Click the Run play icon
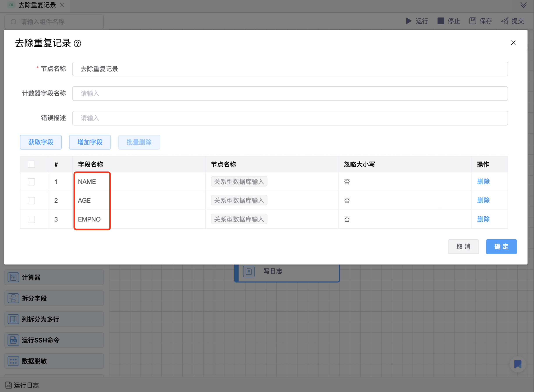This screenshot has width=534, height=392. [x=409, y=21]
